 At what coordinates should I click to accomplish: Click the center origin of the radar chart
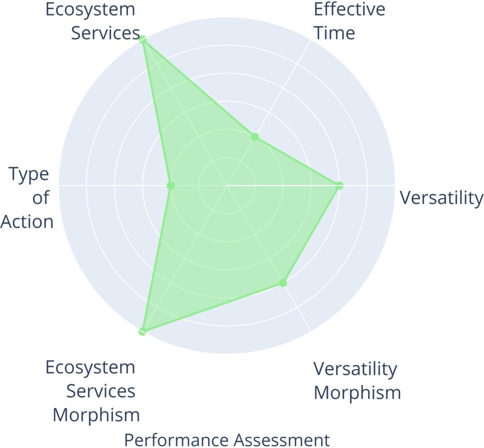click(x=227, y=186)
